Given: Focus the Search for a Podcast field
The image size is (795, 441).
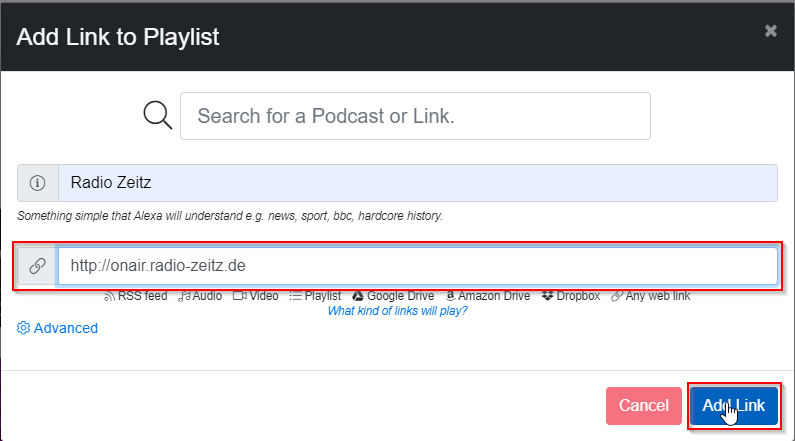Looking at the screenshot, I should click(415, 116).
